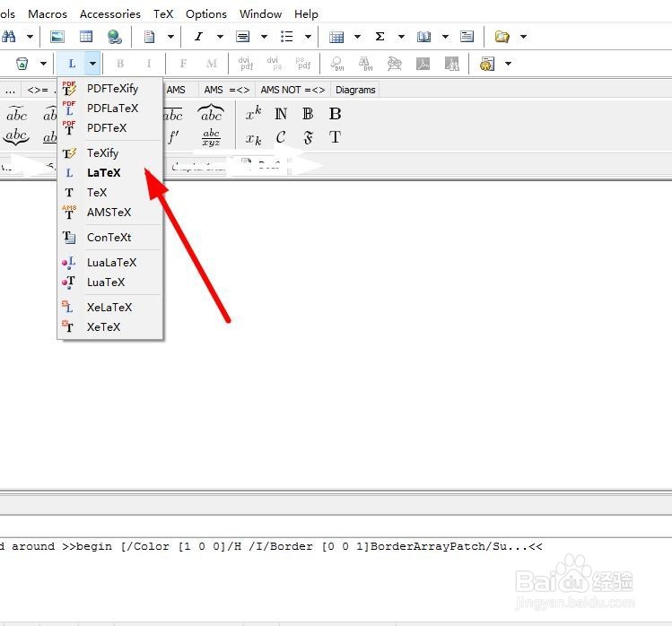The height and width of the screenshot is (626, 672).
Task: Choose LuaLaTeX from the dropdown menu
Action: tap(110, 262)
